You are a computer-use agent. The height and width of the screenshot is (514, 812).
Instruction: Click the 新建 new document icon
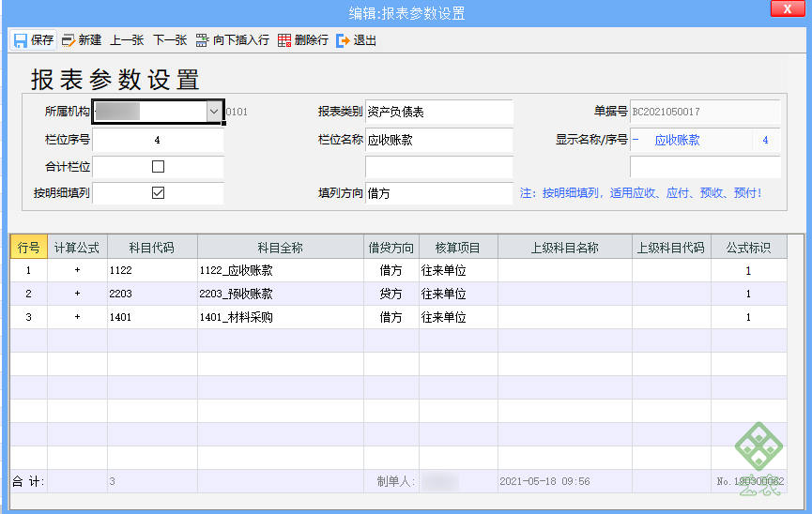69,40
